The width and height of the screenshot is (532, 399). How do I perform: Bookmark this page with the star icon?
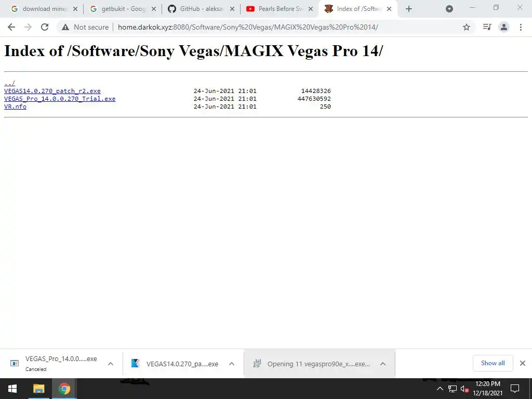click(467, 27)
